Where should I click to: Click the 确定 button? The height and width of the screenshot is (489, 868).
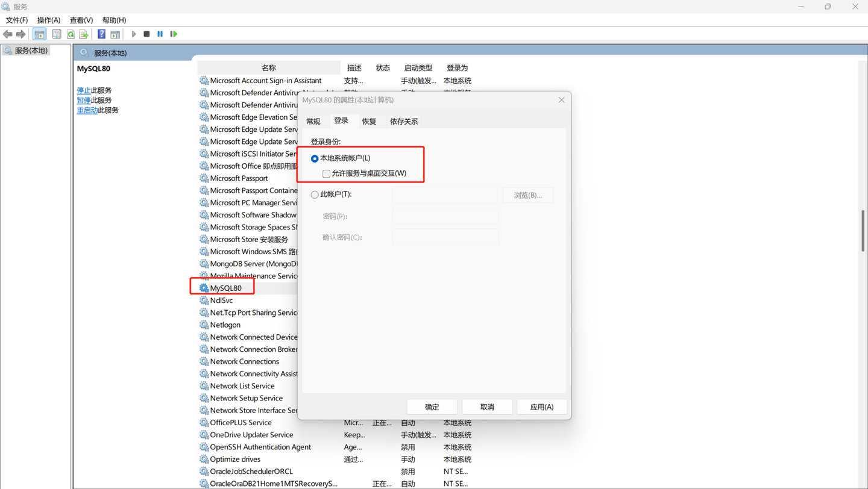click(432, 407)
